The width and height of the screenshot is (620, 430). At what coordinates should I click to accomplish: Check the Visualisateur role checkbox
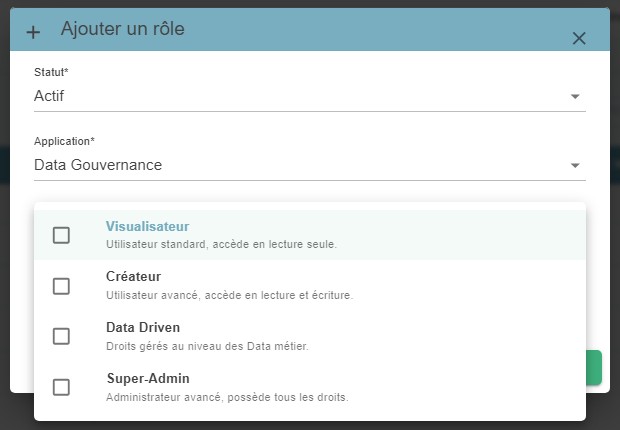61,235
